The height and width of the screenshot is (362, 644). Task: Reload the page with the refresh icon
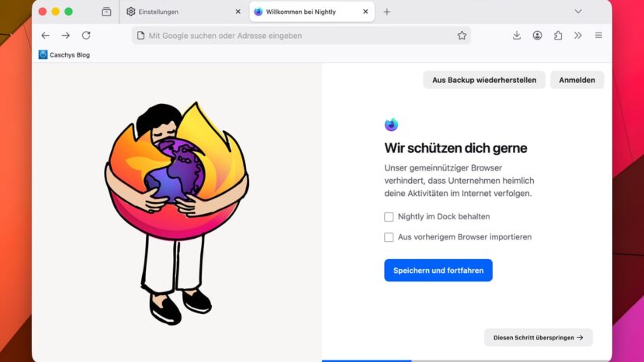coord(86,36)
